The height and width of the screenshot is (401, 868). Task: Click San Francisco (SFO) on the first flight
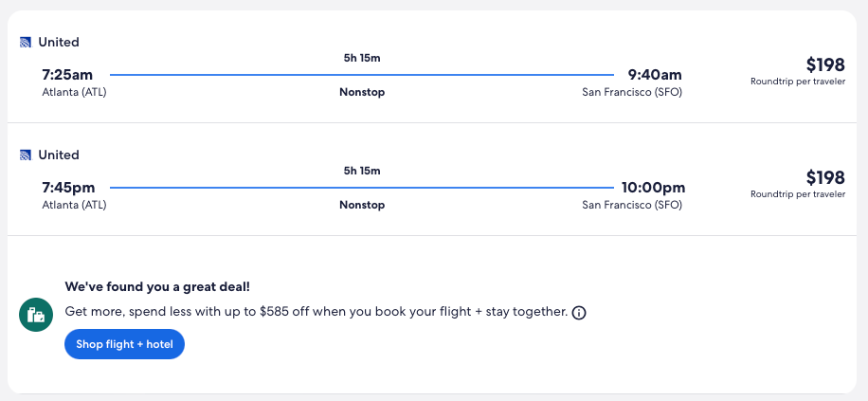pos(631,92)
